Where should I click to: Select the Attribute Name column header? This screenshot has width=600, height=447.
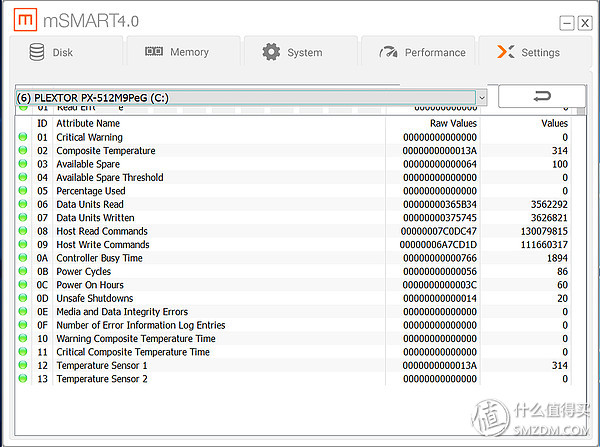(x=88, y=123)
